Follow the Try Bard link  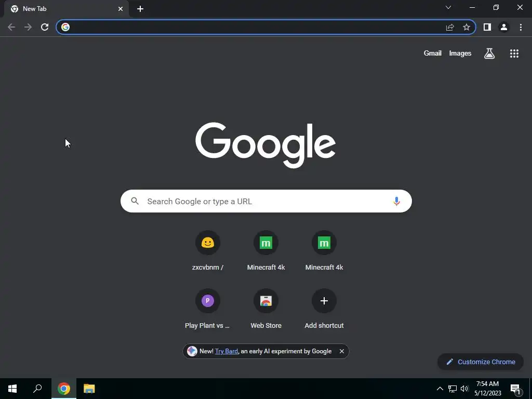point(227,351)
